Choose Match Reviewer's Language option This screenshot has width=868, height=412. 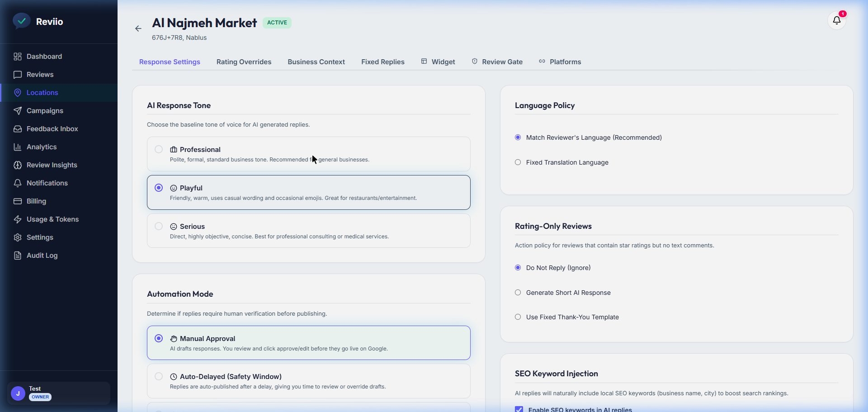518,137
